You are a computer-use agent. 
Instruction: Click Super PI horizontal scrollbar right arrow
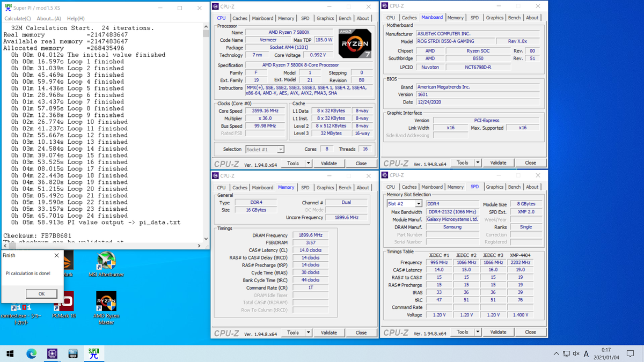[200, 246]
